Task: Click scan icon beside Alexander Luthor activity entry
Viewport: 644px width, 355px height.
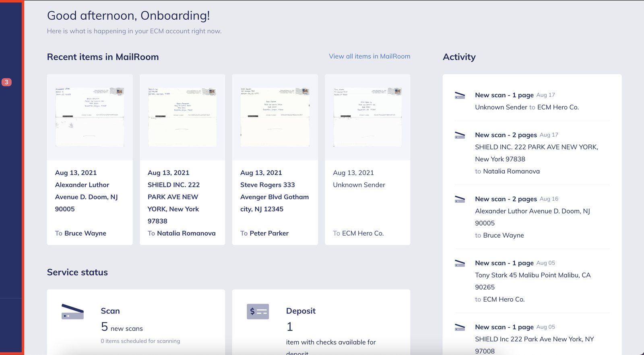Action: click(x=460, y=199)
